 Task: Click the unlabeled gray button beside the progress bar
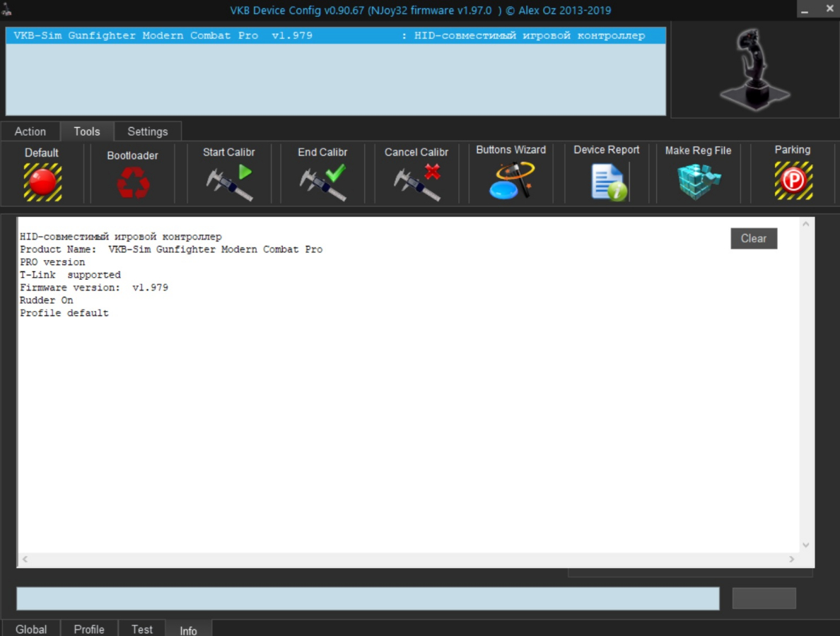pos(764,598)
